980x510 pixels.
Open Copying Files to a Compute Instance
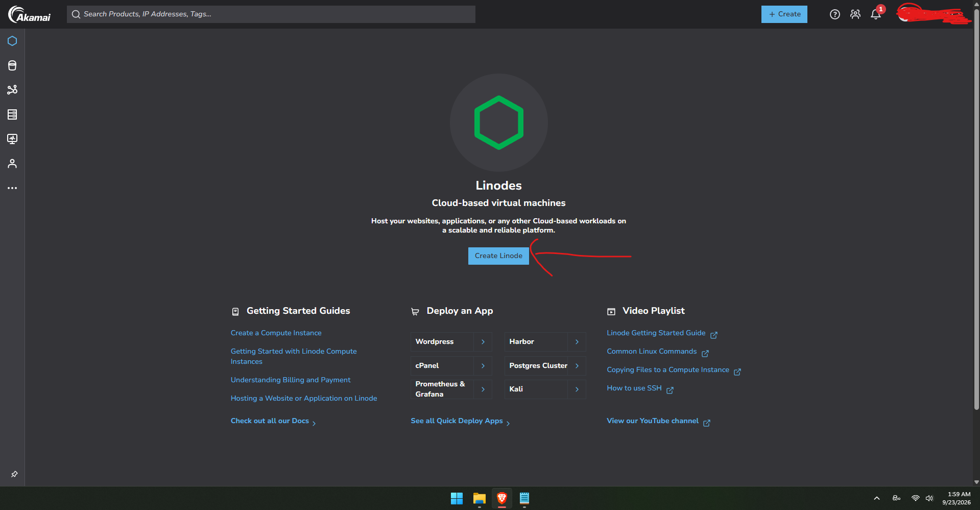coord(668,370)
